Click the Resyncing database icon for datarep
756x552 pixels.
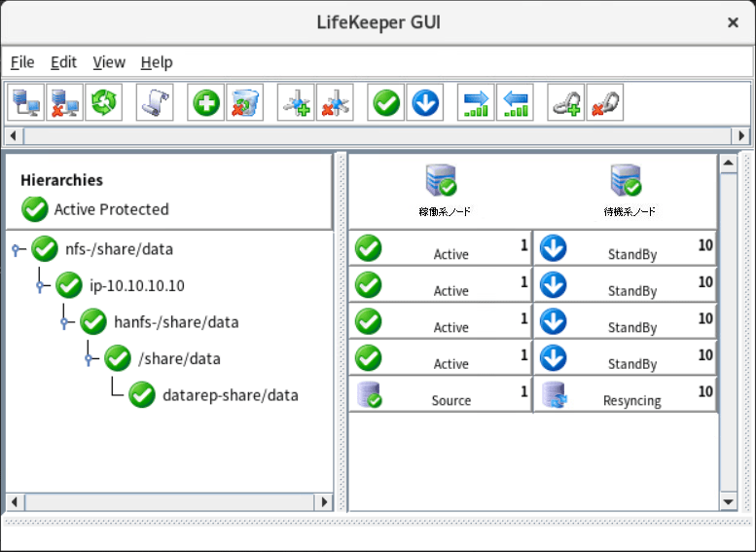554,394
